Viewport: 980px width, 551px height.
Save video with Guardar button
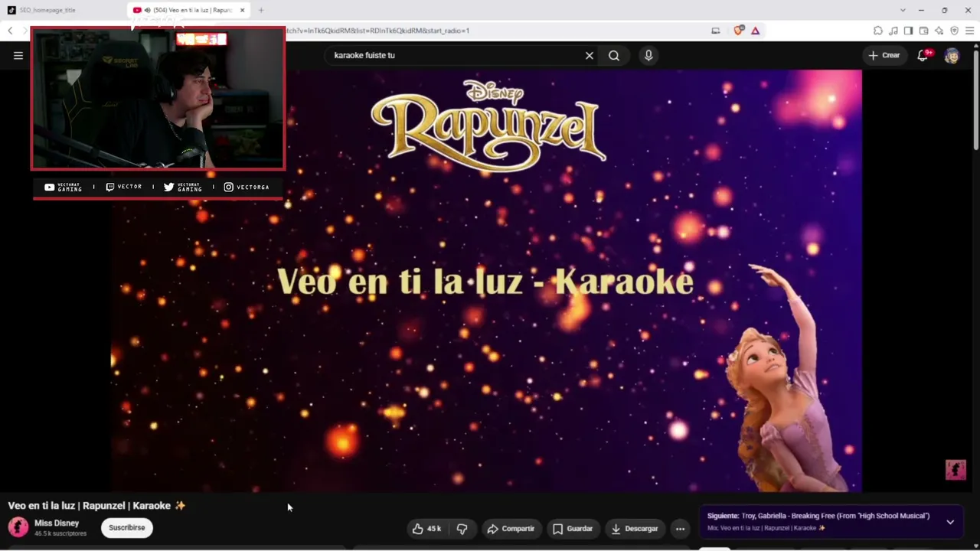coord(573,529)
